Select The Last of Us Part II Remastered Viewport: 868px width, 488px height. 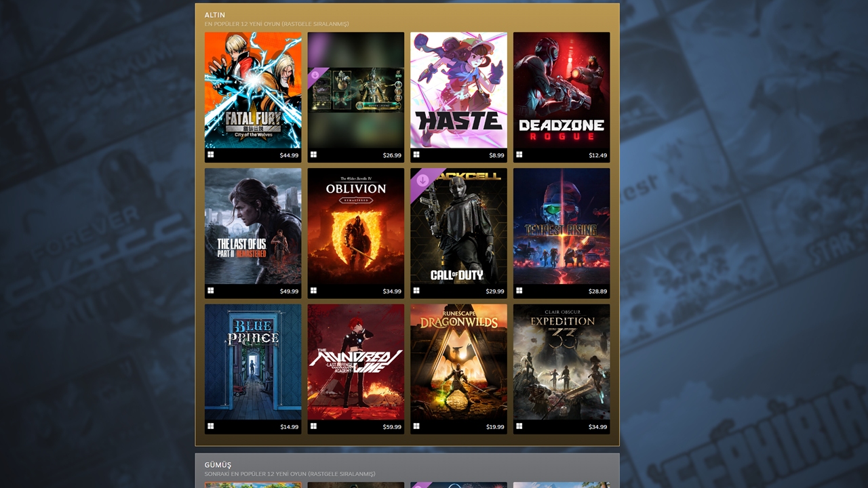click(x=253, y=226)
